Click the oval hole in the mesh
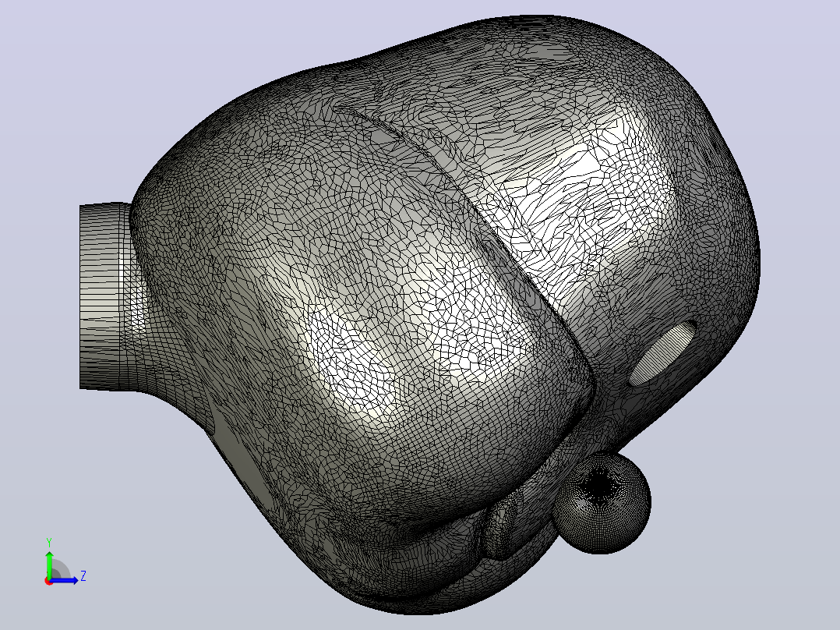This screenshot has width=840, height=630. pyautogui.click(x=663, y=352)
